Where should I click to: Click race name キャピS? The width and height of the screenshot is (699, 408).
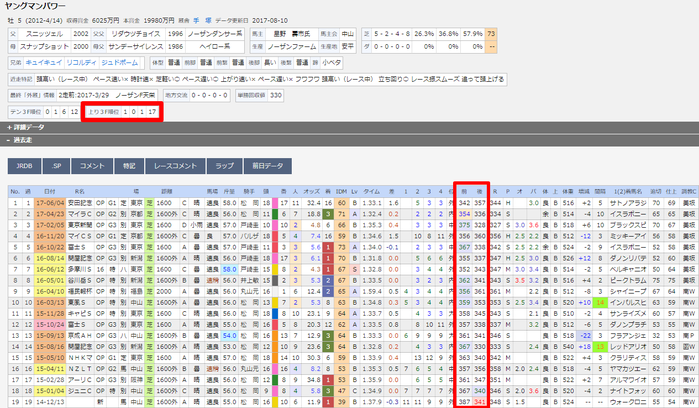(x=80, y=313)
